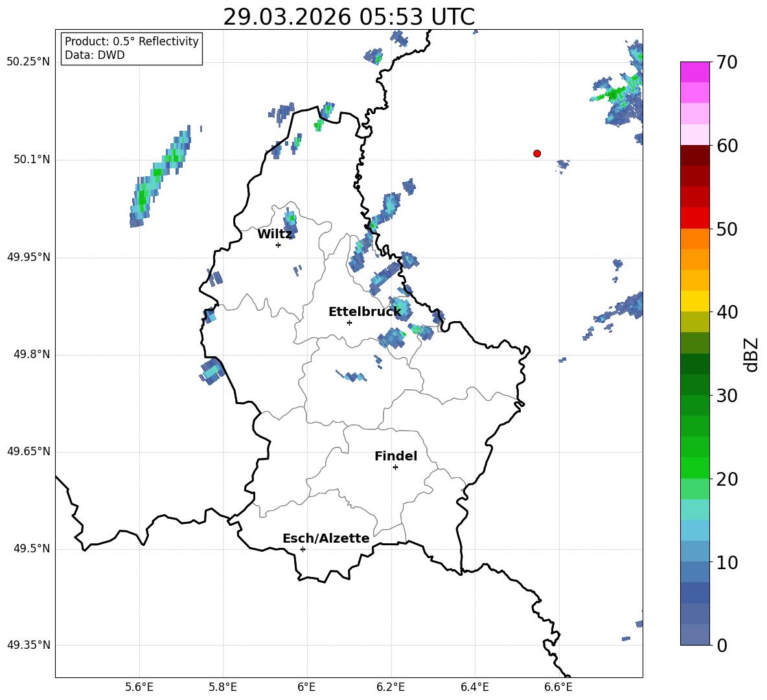Click the bright green colorbar segment above 20
767x700 pixels.
pyautogui.click(x=694, y=468)
